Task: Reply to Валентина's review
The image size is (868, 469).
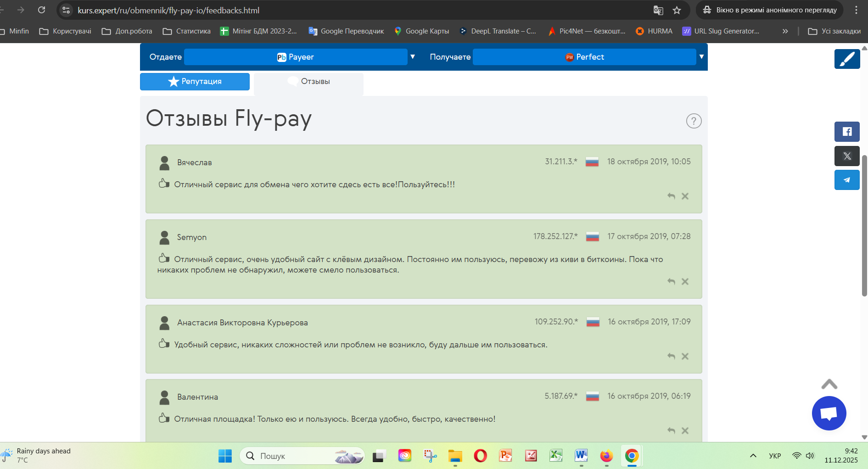Action: pyautogui.click(x=671, y=430)
